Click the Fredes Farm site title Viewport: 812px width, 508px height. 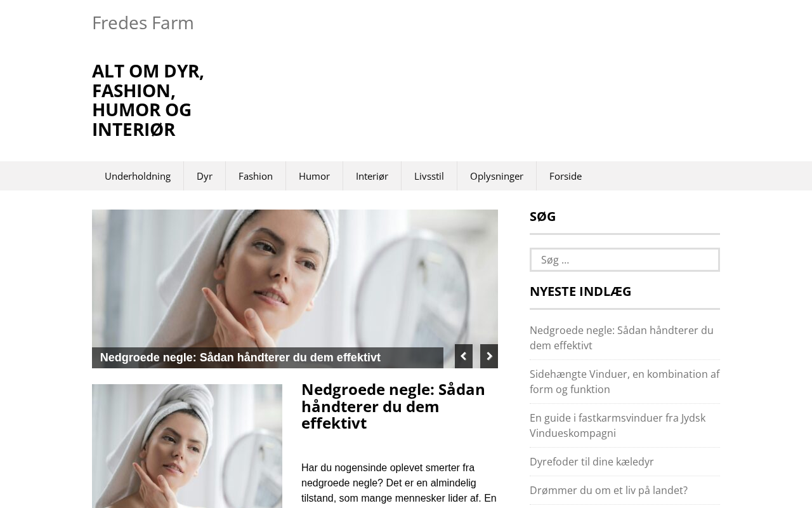(143, 23)
